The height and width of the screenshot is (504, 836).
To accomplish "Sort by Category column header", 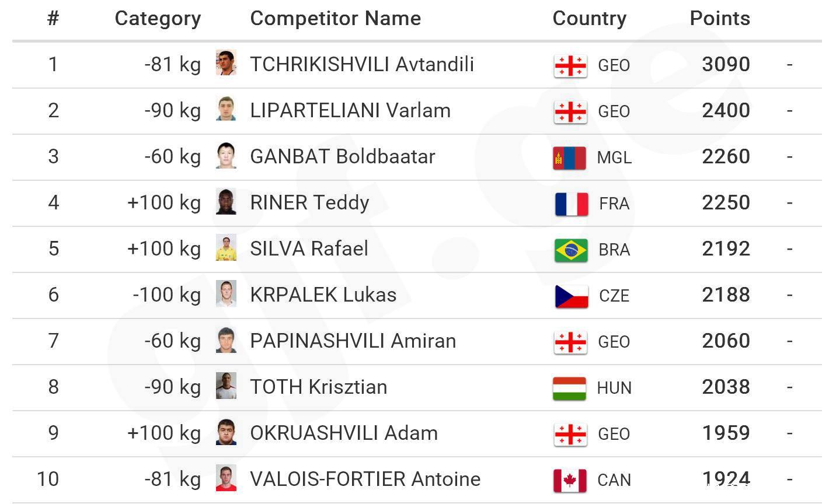I will (158, 19).
